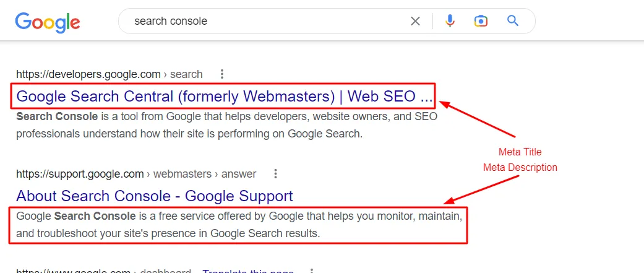This screenshot has width=644, height=273.
Task: Click the red 'Meta Title' annotation
Action: (x=520, y=152)
